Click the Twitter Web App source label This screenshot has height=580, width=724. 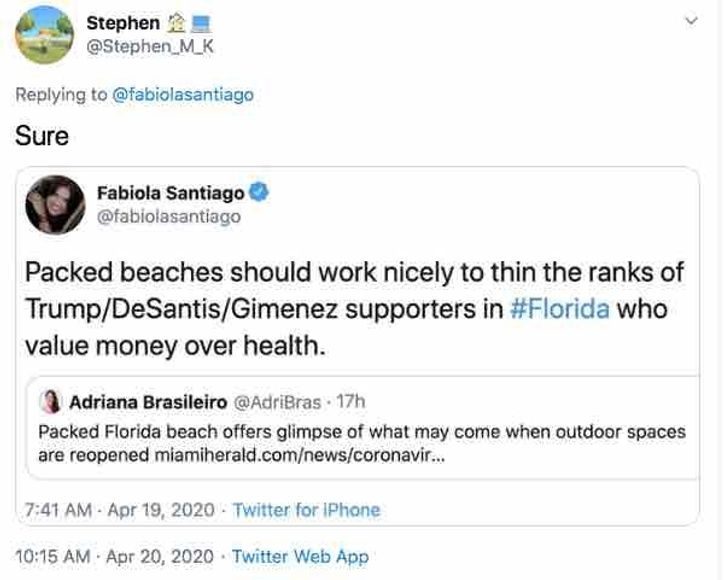pyautogui.click(x=300, y=557)
